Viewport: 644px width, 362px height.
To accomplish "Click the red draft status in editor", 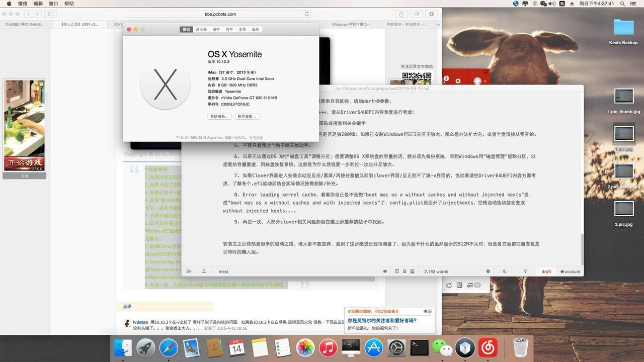I will coord(546,271).
